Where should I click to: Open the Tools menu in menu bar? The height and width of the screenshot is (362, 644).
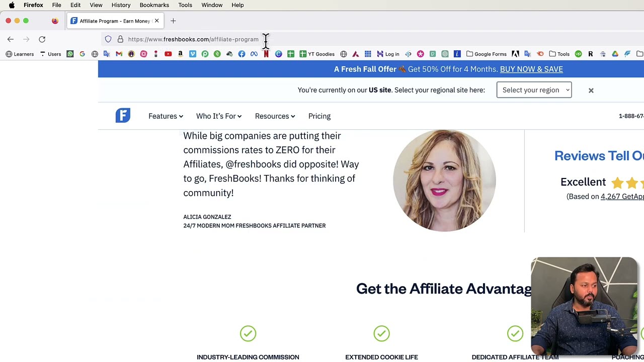tap(185, 5)
